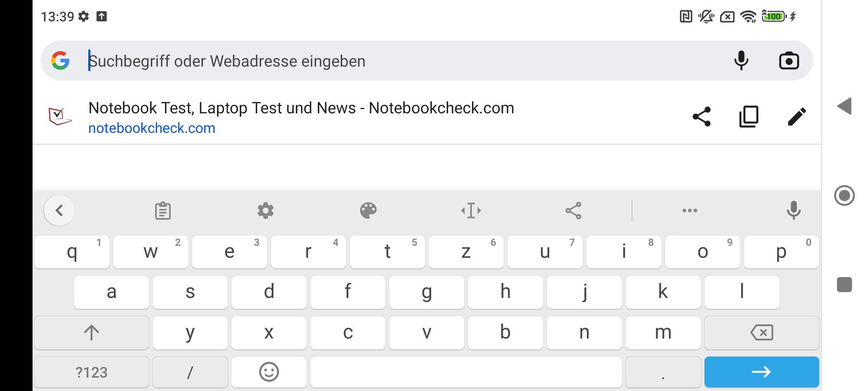Copy the Notebookcheck URL
The width and height of the screenshot is (868, 391).
coord(749,117)
